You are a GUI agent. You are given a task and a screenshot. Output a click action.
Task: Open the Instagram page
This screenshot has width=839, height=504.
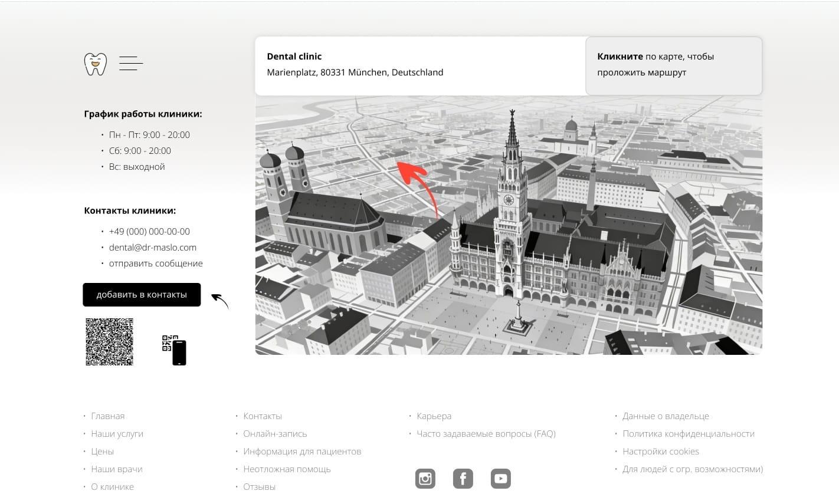425,479
